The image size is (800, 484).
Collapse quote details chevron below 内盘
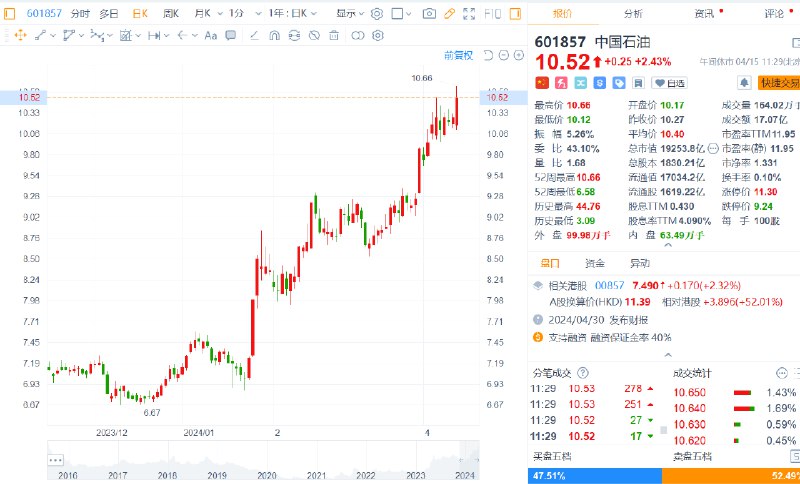667,245
